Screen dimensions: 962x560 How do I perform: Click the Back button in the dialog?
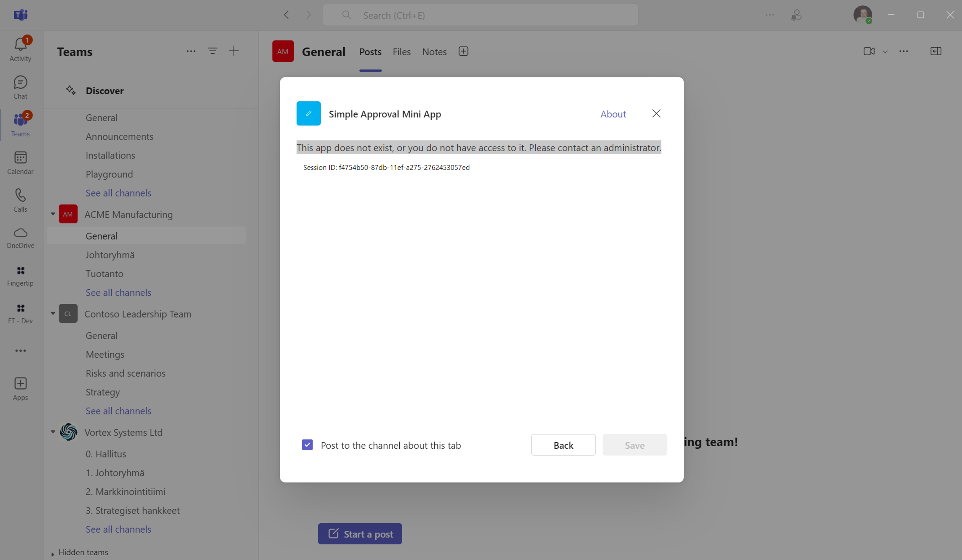(563, 445)
